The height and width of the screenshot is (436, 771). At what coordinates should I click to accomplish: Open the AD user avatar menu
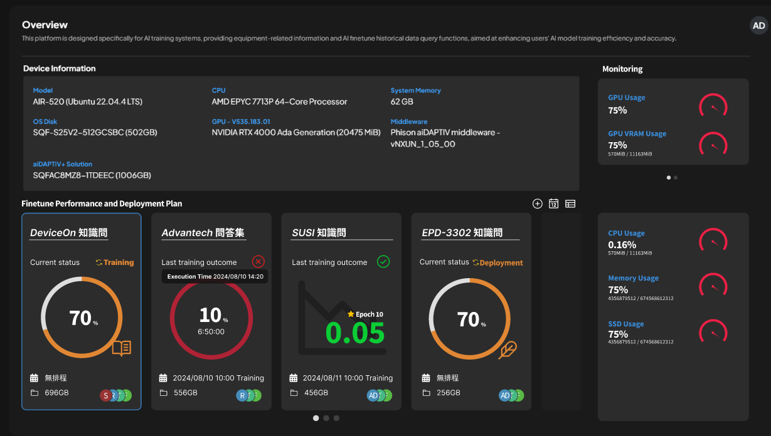(x=759, y=26)
